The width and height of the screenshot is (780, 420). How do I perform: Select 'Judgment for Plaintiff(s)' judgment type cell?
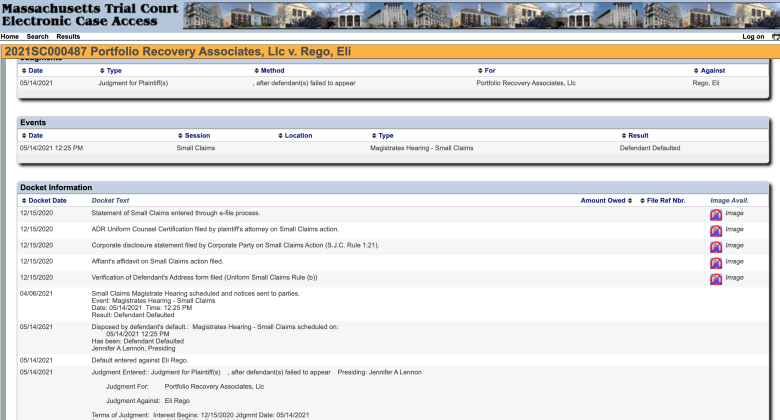point(133,83)
